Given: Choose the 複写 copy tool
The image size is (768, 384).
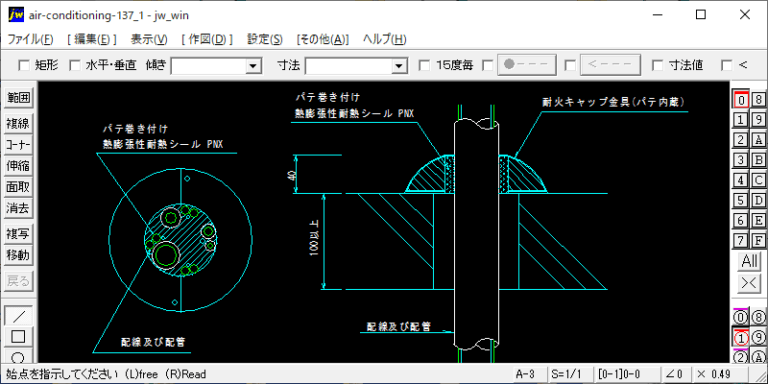Looking at the screenshot, I should tap(18, 234).
